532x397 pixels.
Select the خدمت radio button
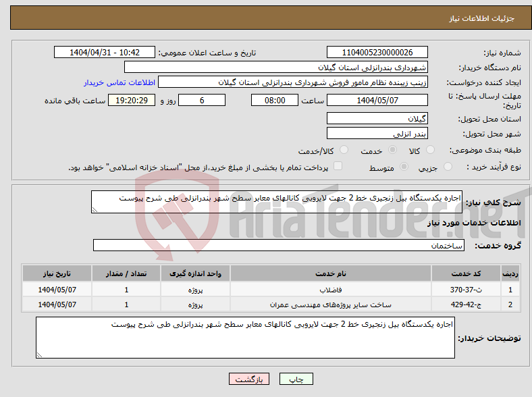click(392, 150)
